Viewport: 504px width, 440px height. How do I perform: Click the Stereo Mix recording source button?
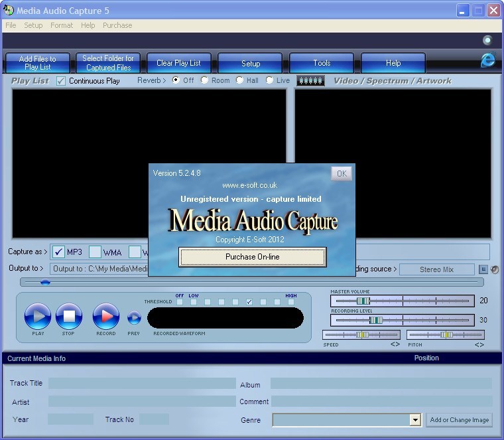(436, 269)
